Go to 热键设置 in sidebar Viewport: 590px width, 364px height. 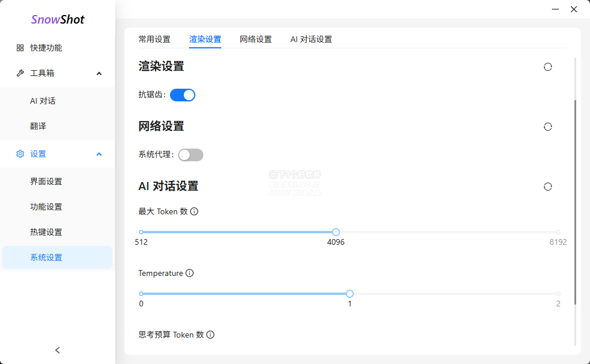[46, 232]
